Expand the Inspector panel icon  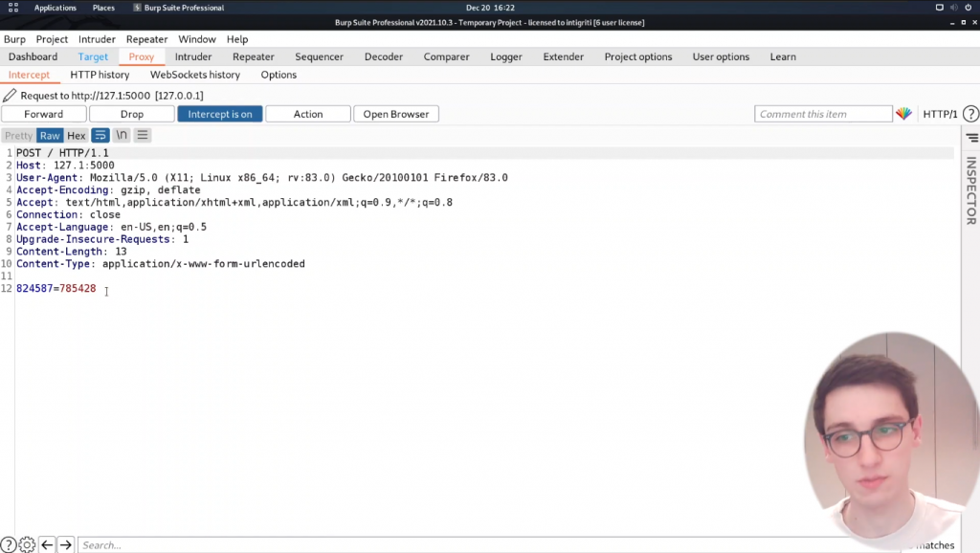click(972, 138)
